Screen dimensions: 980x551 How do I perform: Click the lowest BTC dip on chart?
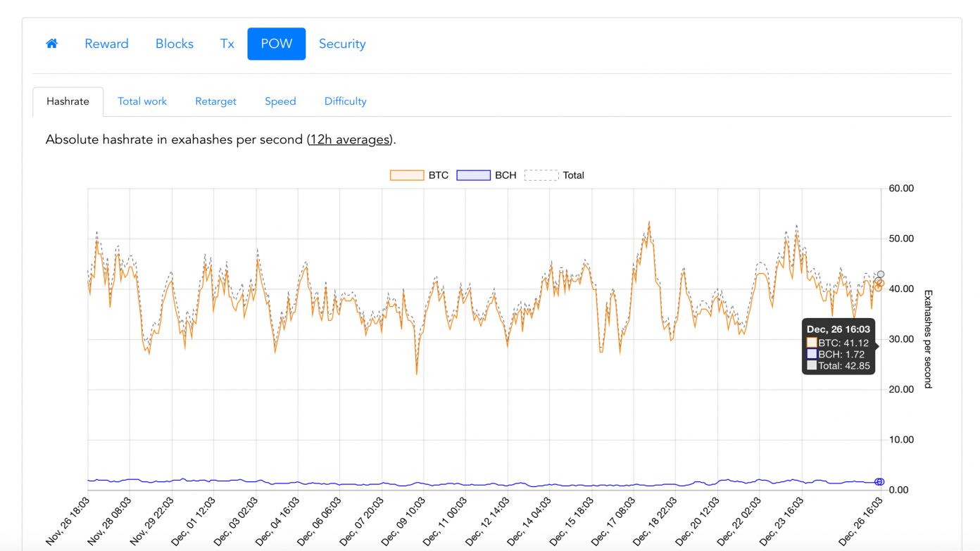(416, 374)
